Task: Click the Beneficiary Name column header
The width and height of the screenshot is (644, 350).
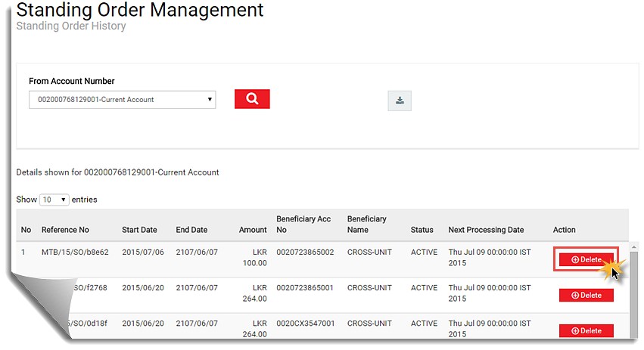Action: pos(367,225)
